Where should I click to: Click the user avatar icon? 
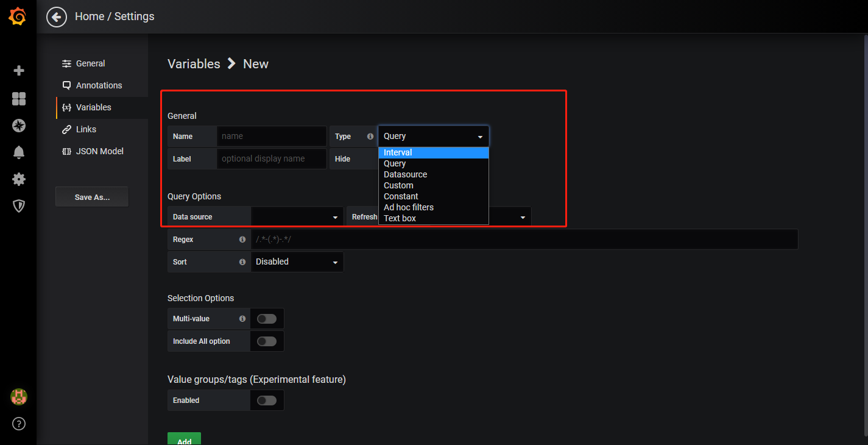point(19,397)
